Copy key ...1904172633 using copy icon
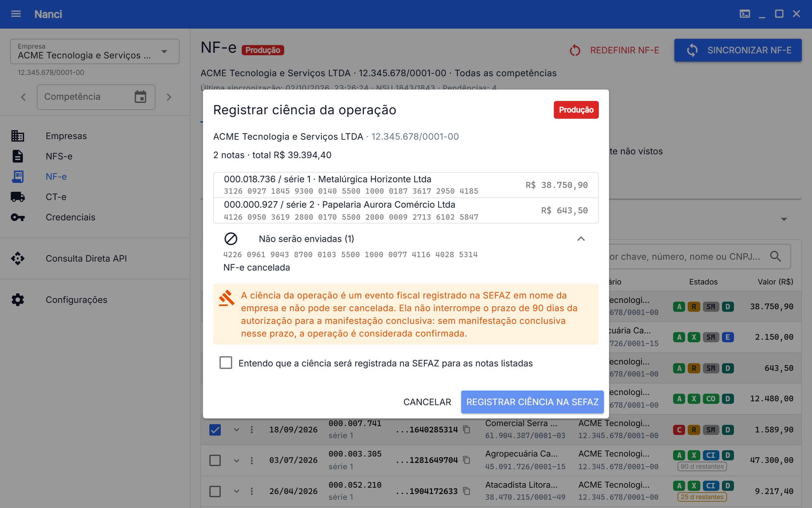This screenshot has height=508, width=812. [466, 491]
